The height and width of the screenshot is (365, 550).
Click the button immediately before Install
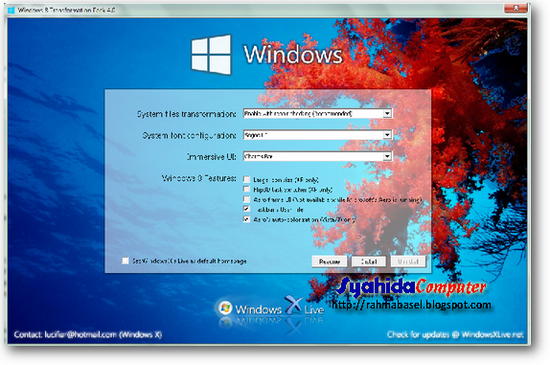click(x=329, y=262)
